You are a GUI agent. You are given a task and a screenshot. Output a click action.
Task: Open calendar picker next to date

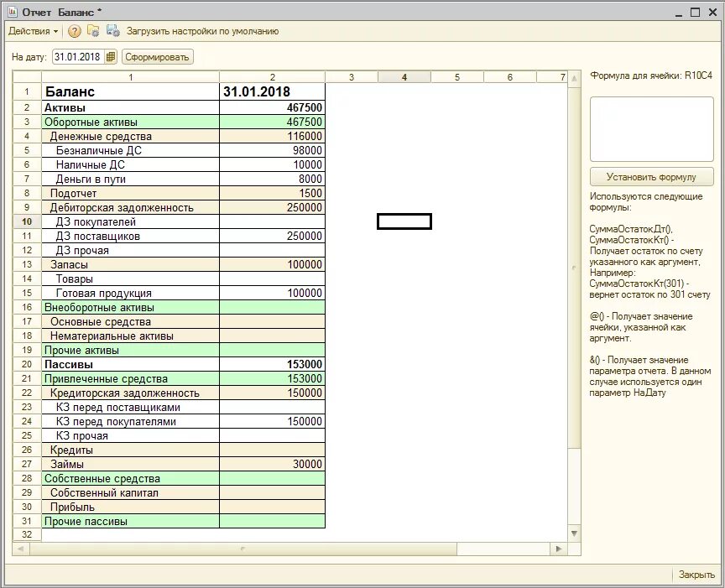click(x=111, y=57)
